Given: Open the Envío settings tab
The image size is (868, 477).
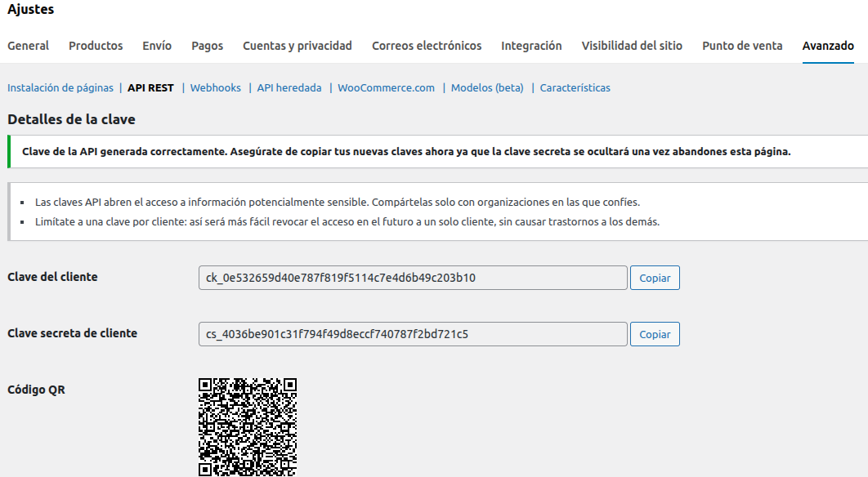Looking at the screenshot, I should [x=157, y=46].
